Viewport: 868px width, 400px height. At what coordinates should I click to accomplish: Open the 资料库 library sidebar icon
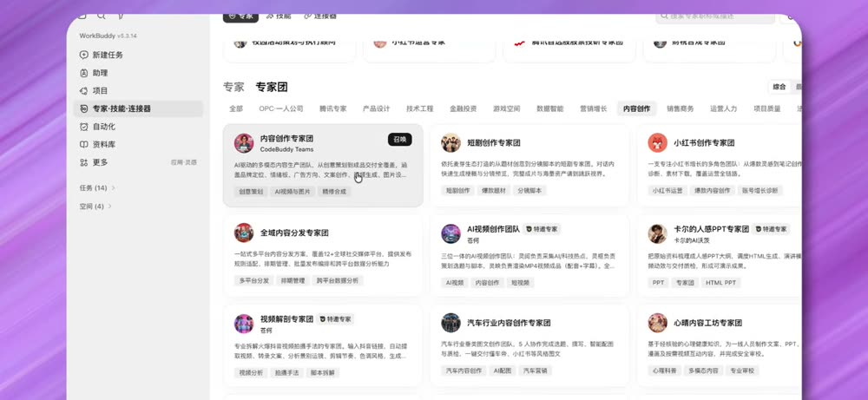click(83, 144)
